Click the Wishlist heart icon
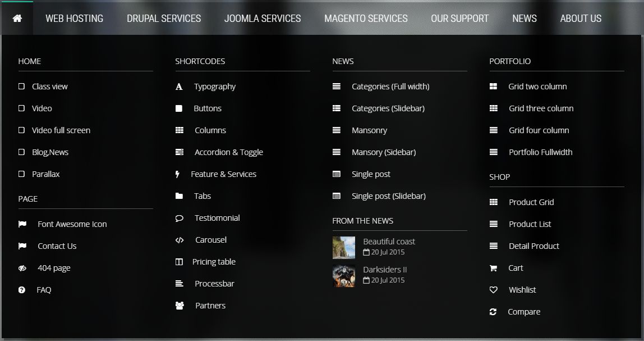 (x=494, y=290)
